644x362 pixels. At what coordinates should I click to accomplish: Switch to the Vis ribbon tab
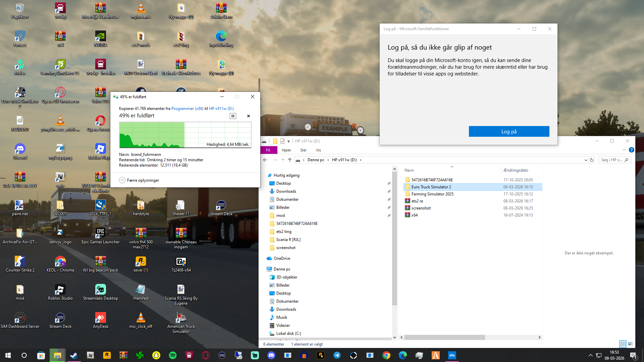point(318,150)
